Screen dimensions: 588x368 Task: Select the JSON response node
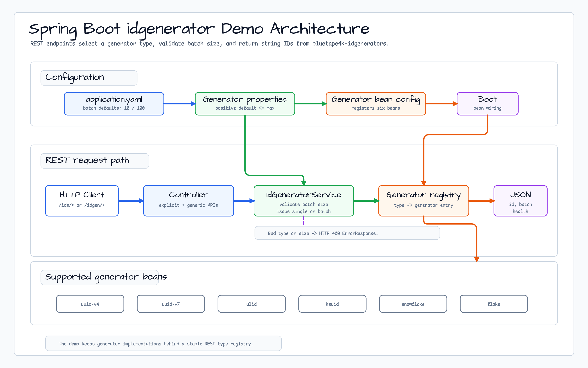click(x=521, y=201)
